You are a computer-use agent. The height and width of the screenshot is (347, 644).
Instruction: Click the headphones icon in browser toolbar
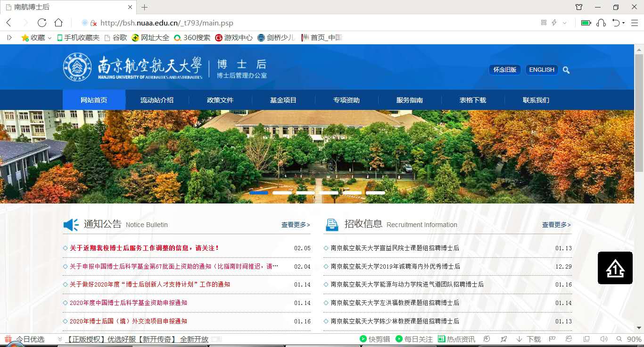601,23
